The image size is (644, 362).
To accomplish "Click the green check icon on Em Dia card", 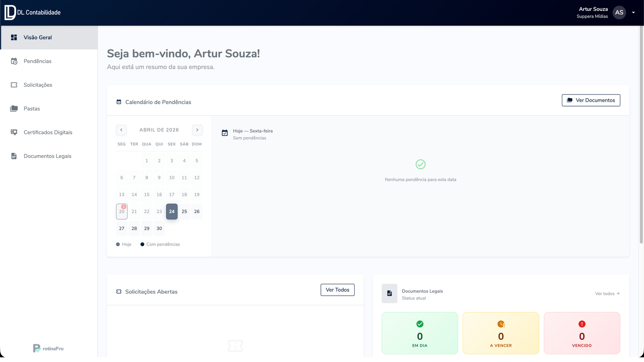I will [420, 324].
